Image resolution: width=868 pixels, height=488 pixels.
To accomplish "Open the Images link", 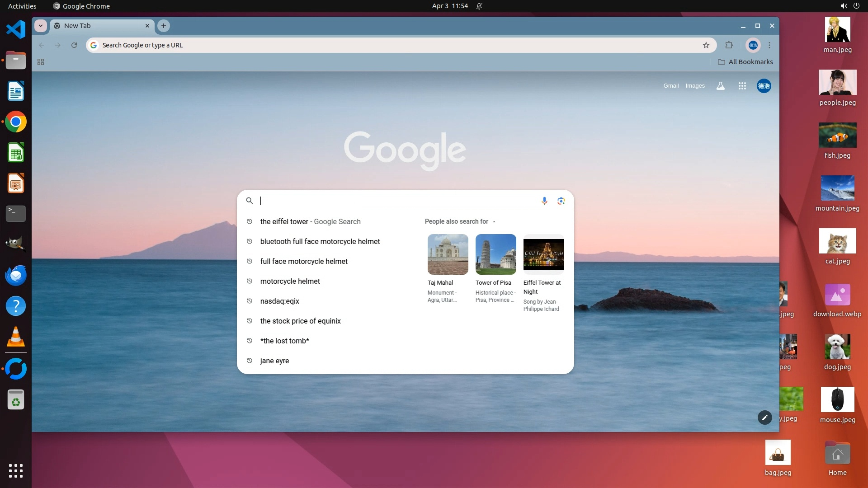I will point(695,86).
